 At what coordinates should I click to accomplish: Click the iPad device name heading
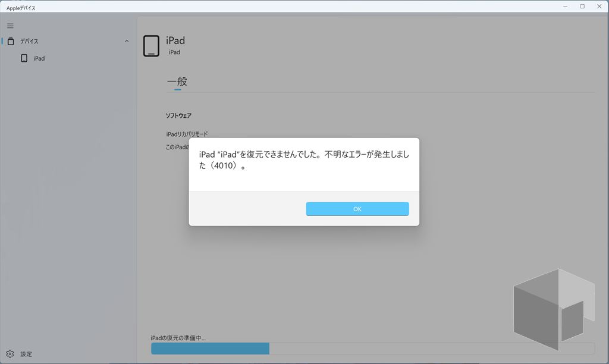click(175, 40)
